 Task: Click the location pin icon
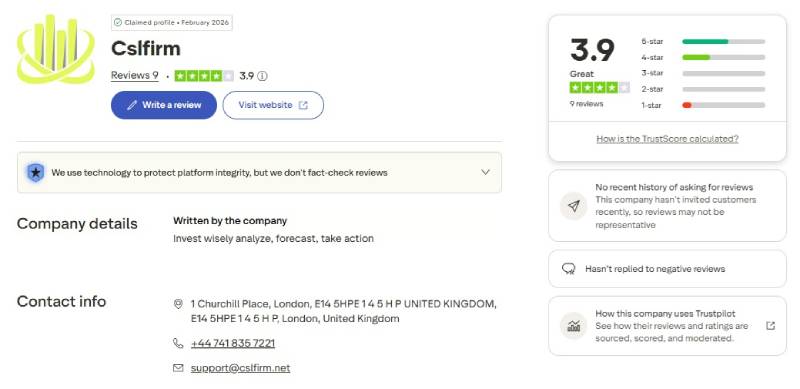pyautogui.click(x=178, y=304)
